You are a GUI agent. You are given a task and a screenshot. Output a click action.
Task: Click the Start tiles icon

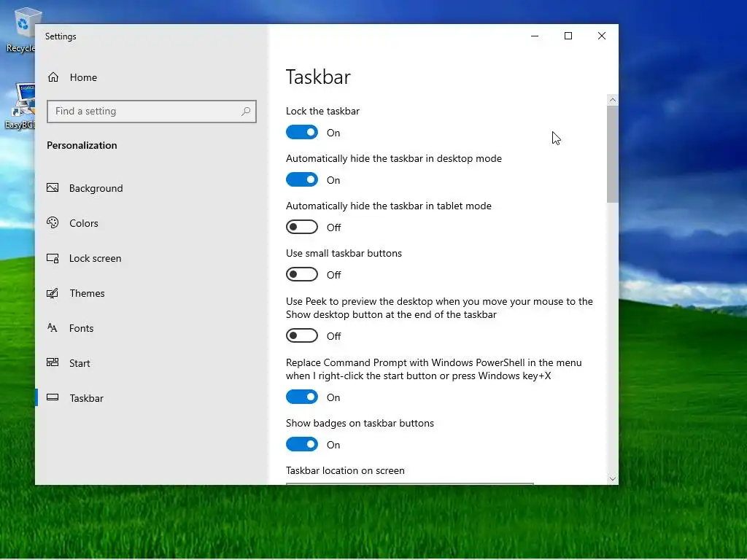coord(53,362)
